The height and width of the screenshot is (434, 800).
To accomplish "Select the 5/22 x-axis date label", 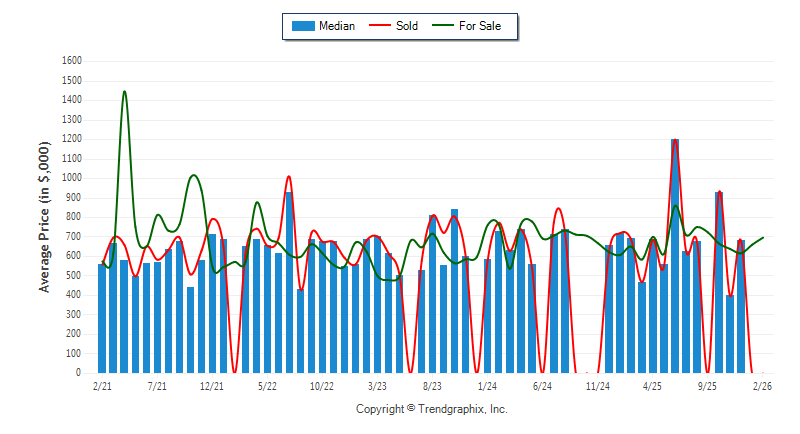I will (x=267, y=385).
